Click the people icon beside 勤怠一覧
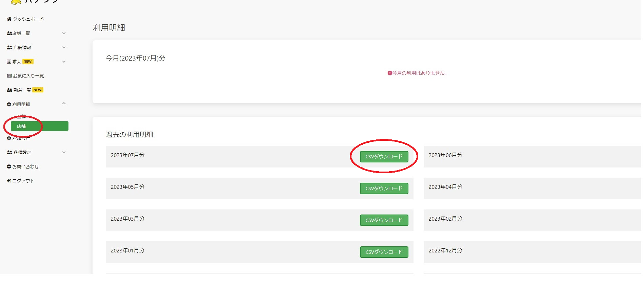Viewport: 644px width, 291px height. tap(9, 90)
